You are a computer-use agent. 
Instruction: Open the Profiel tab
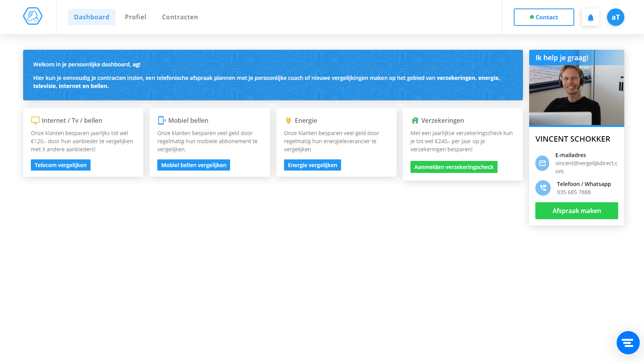(x=135, y=17)
